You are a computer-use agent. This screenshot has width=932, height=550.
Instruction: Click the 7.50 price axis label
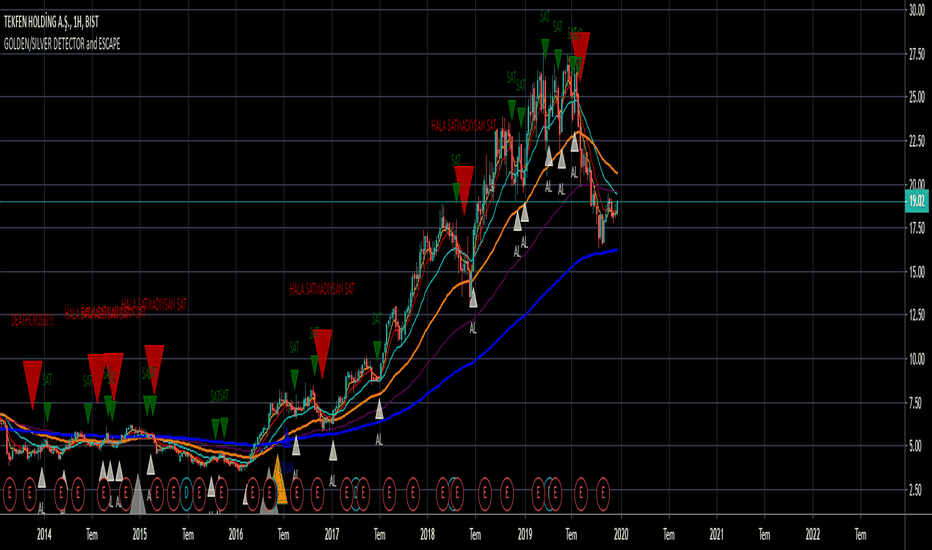coord(916,403)
